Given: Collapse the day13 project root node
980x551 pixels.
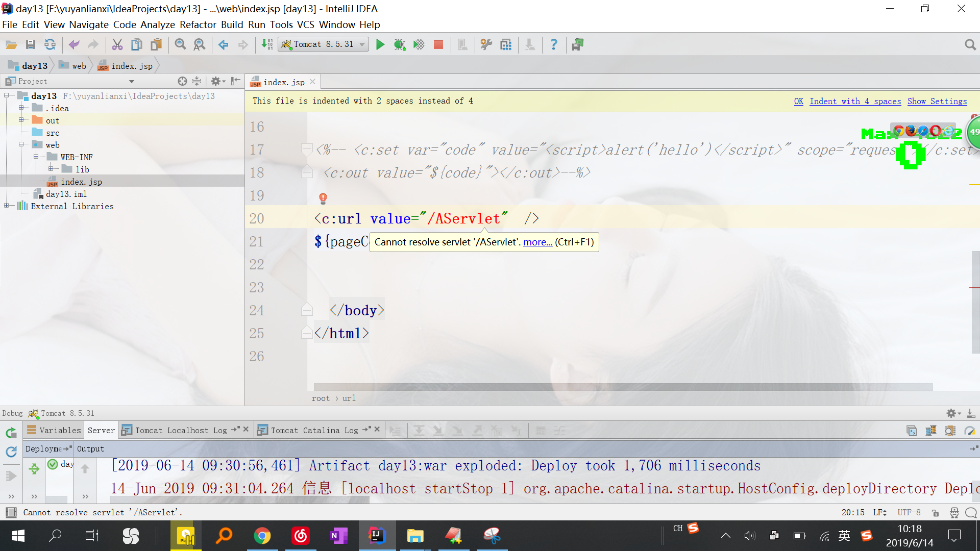Looking at the screenshot, I should pyautogui.click(x=6, y=95).
